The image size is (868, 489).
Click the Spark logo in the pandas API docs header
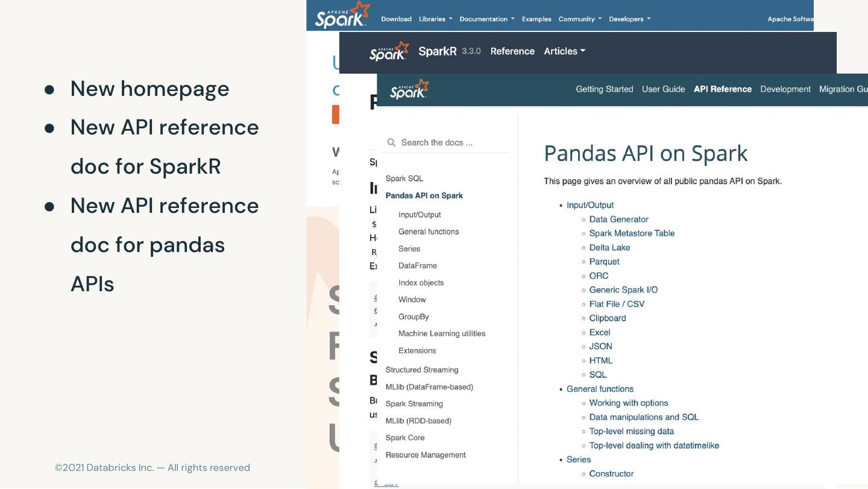point(409,89)
